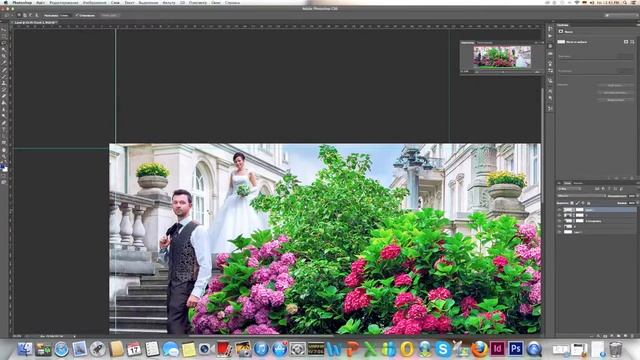
Task: Click the Invert button in Properties panel
Action: click(615, 100)
